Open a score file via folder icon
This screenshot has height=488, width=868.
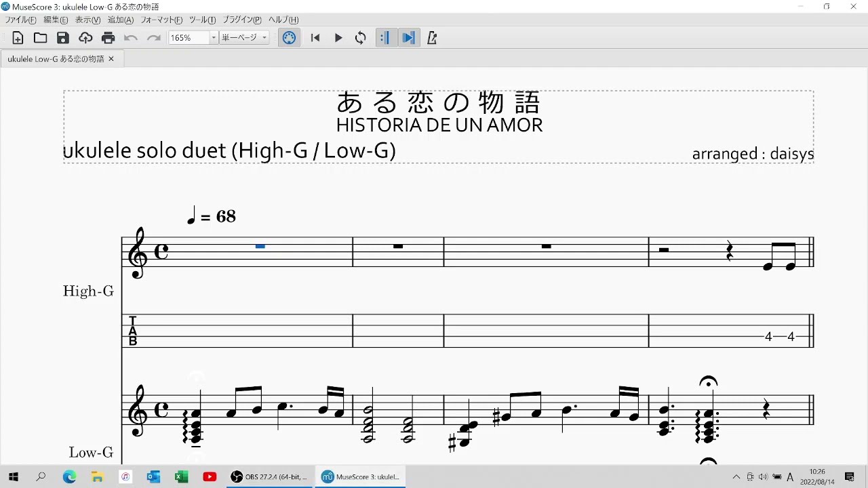pyautogui.click(x=41, y=38)
